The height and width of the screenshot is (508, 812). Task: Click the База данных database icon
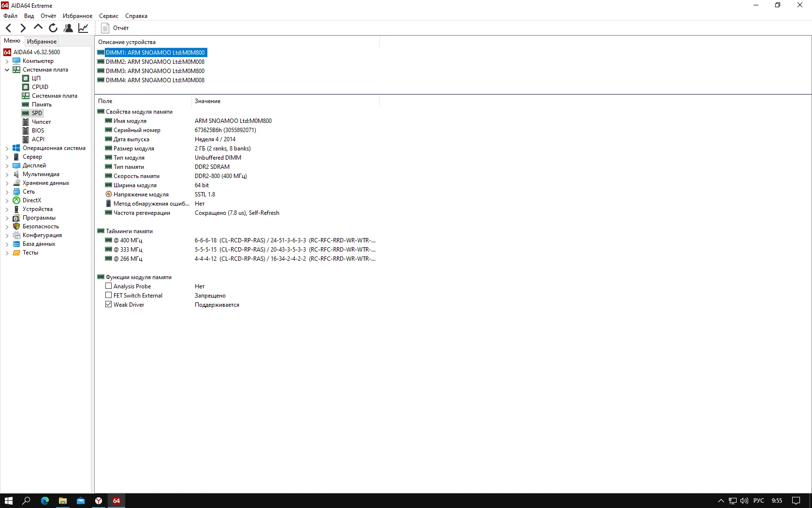16,244
